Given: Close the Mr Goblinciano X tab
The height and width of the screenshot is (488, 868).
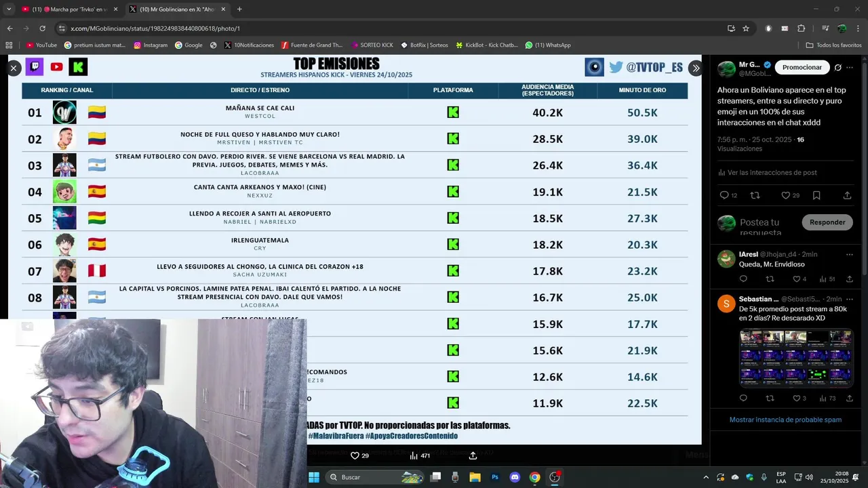Looking at the screenshot, I should coord(223,9).
